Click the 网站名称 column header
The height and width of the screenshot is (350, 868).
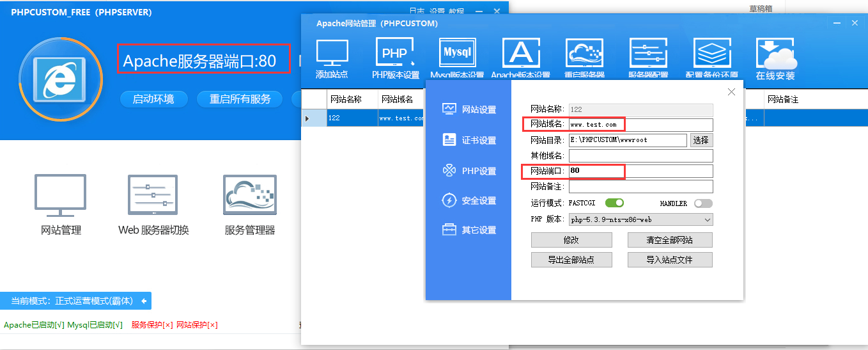pyautogui.click(x=352, y=99)
